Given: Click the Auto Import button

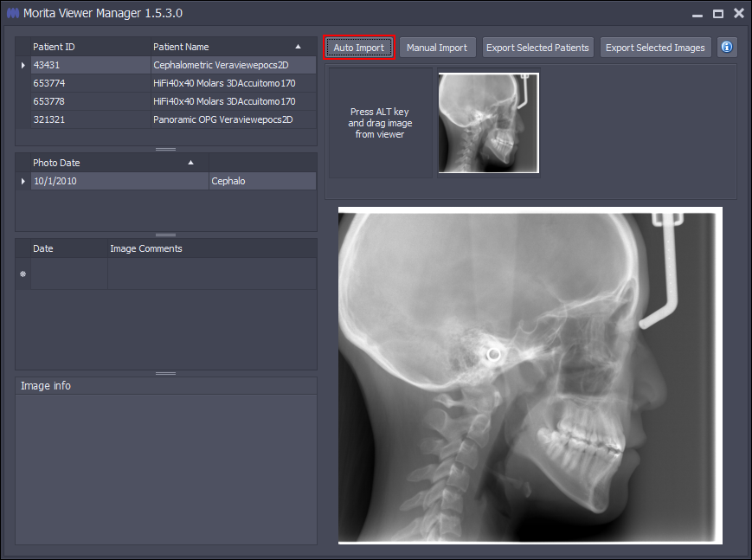Looking at the screenshot, I should (x=359, y=48).
